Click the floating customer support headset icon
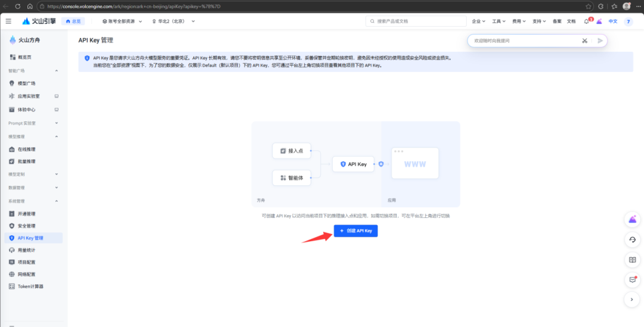 [632, 239]
